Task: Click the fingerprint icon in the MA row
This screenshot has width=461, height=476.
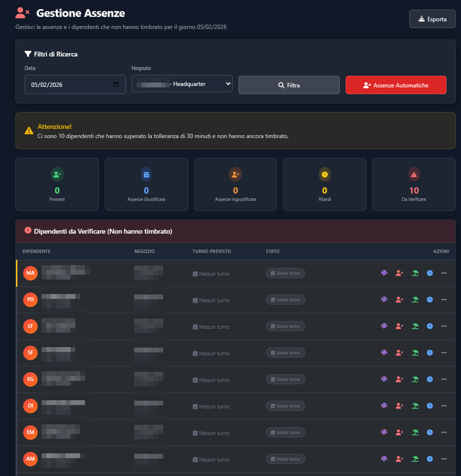Action: point(384,273)
